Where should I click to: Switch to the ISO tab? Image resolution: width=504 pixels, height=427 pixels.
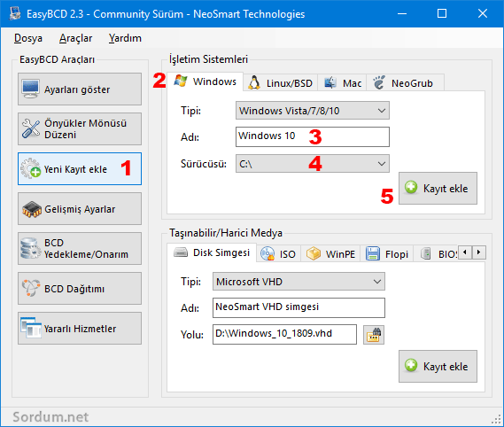click(278, 254)
